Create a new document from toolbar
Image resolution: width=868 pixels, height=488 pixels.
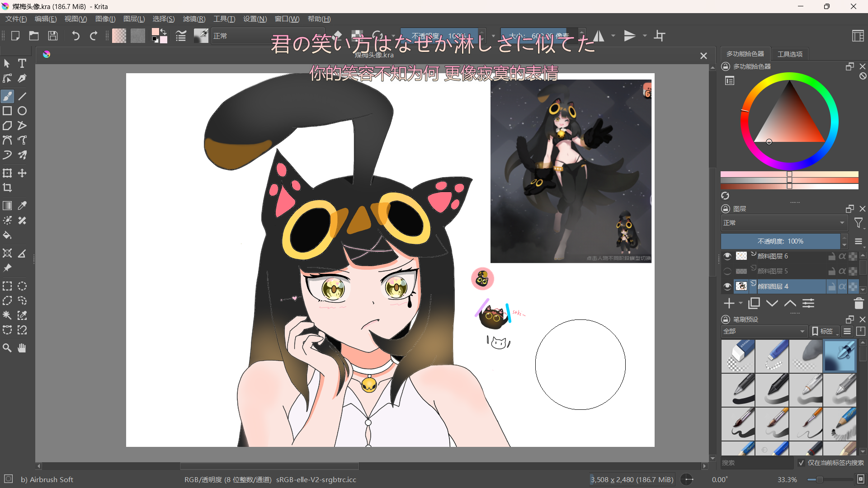15,36
